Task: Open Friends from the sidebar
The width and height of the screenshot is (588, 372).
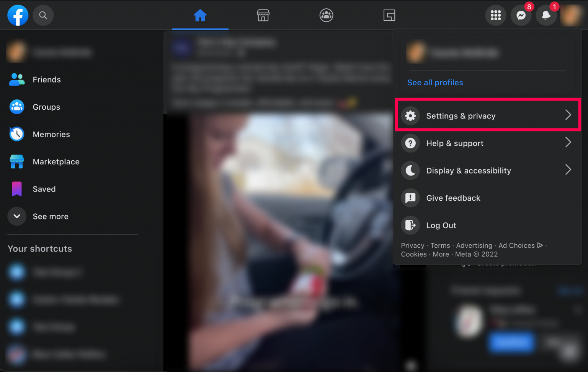Action: pos(47,80)
